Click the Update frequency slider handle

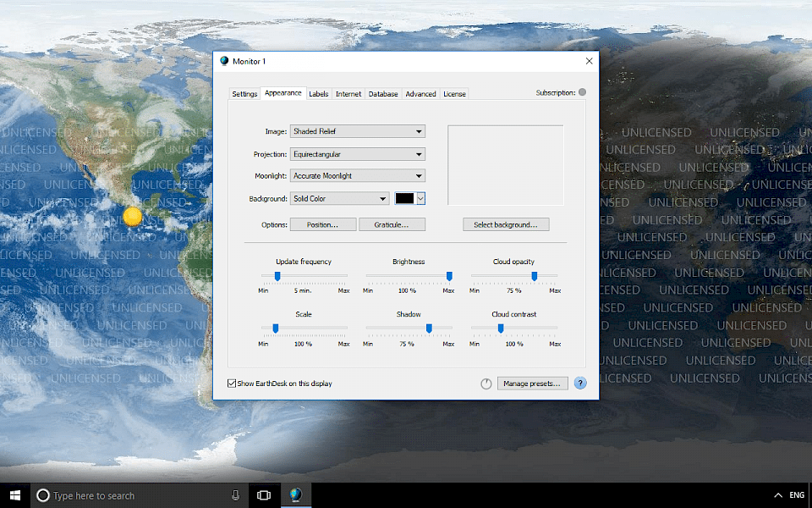277,276
